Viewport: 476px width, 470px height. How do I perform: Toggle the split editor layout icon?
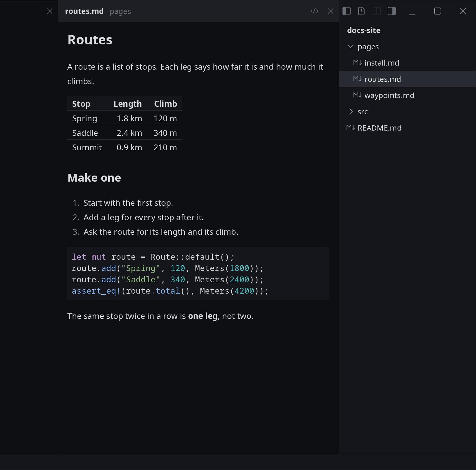(x=377, y=11)
